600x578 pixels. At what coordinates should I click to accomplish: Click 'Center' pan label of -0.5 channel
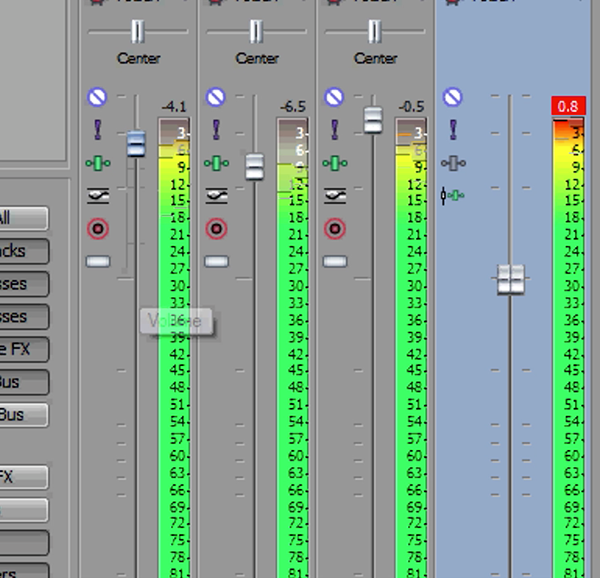point(376,59)
